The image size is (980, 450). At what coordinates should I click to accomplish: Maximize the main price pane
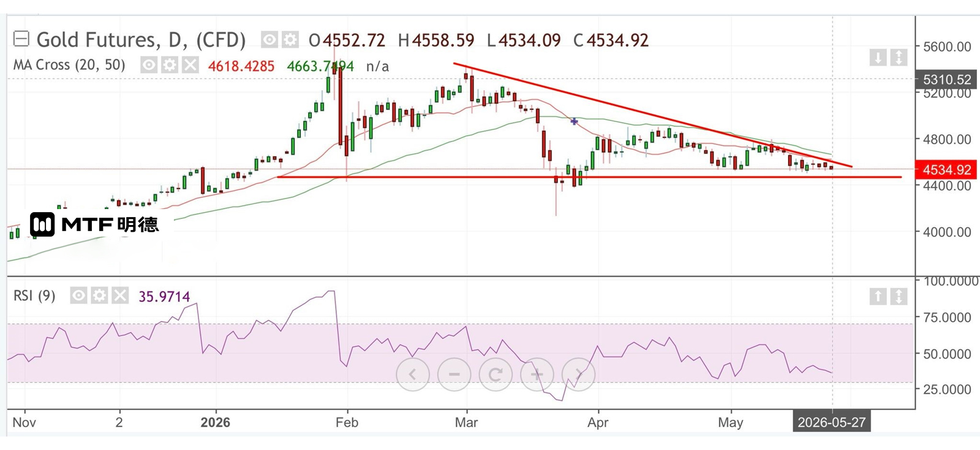point(899,58)
